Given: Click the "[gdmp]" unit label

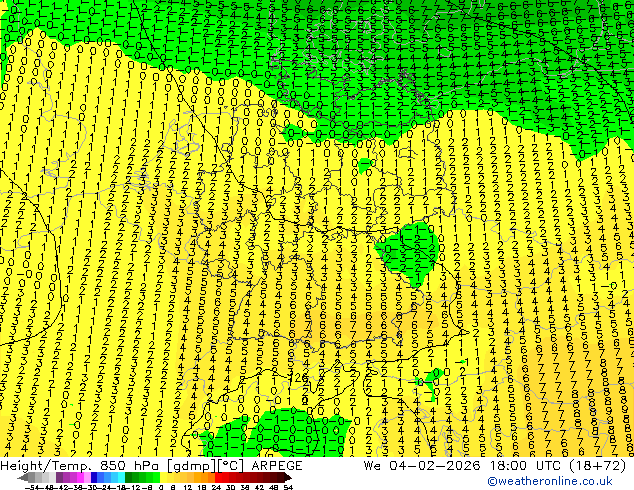Looking at the screenshot, I should click(x=191, y=466).
